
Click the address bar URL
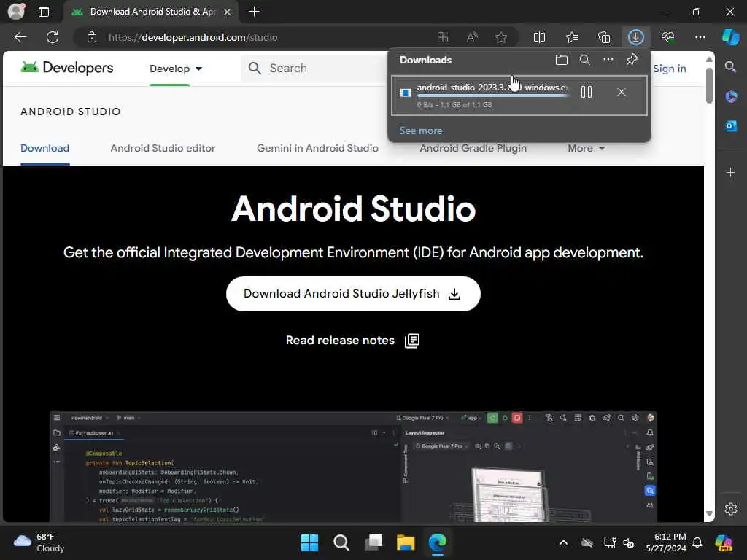pos(193,37)
